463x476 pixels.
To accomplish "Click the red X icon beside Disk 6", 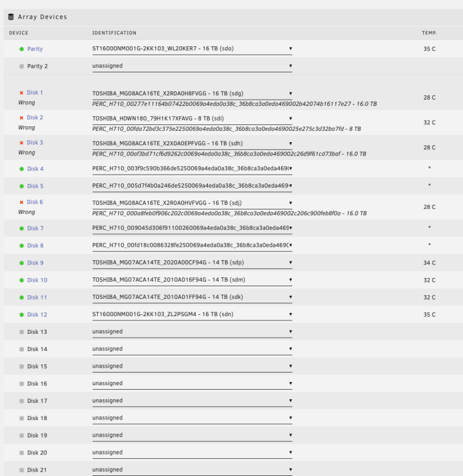I will click(x=21, y=202).
